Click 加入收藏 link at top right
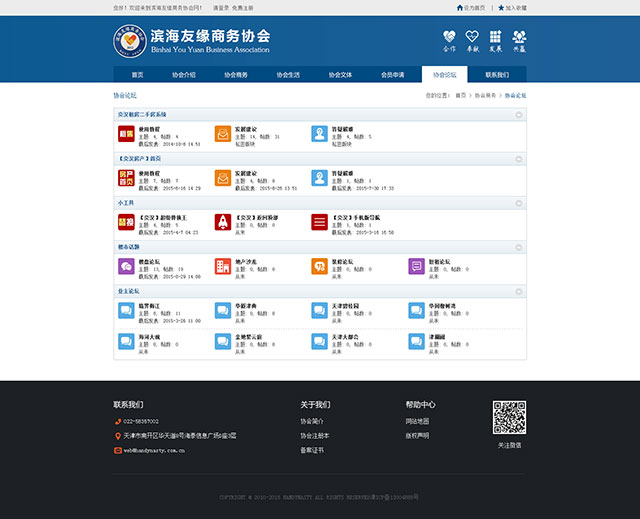The height and width of the screenshot is (519, 640). pos(513,7)
